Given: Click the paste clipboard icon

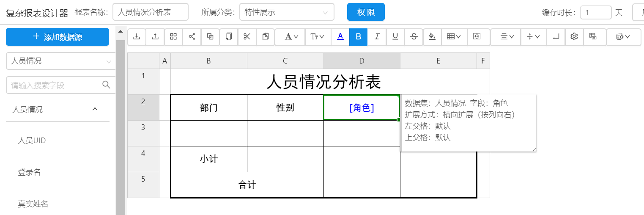Looking at the screenshot, I should click(266, 37).
